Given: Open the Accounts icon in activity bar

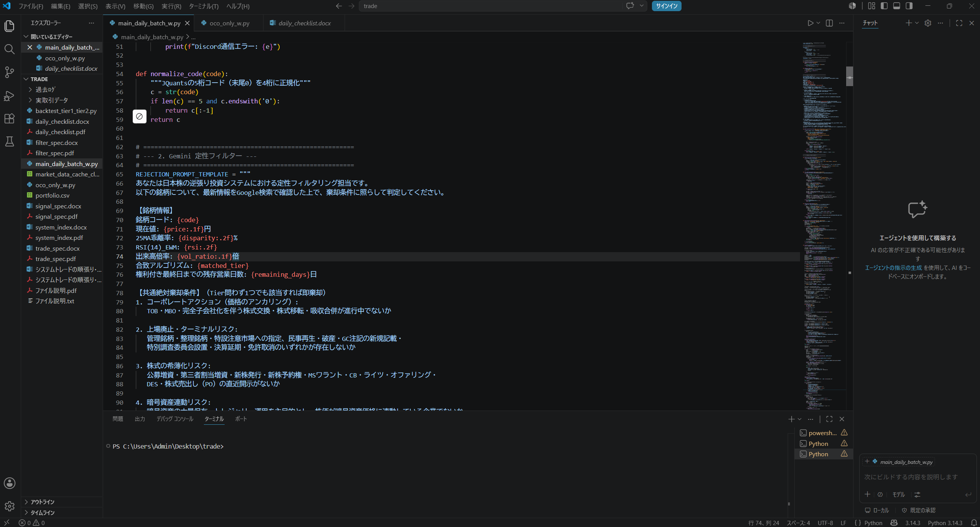Looking at the screenshot, I should click(9, 483).
